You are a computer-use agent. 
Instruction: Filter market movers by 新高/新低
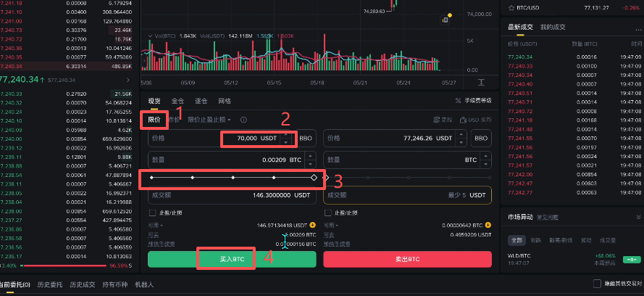pos(561,240)
